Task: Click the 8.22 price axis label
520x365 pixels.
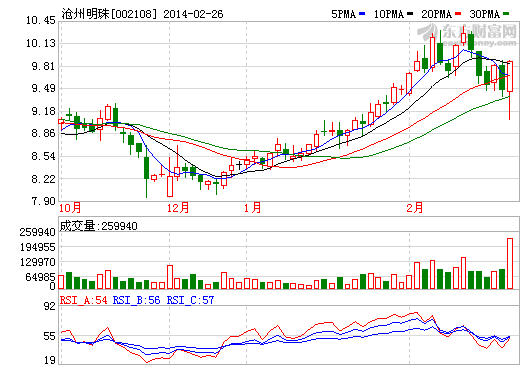Action: tap(43, 179)
